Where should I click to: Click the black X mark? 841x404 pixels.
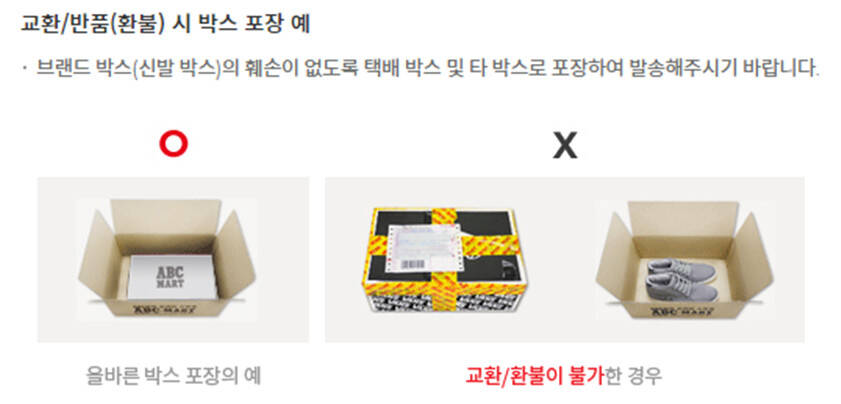tap(565, 145)
